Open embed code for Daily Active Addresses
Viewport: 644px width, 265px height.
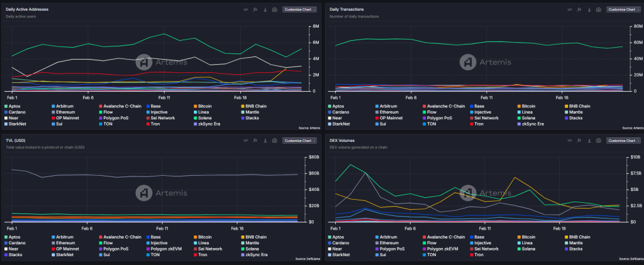pos(246,9)
